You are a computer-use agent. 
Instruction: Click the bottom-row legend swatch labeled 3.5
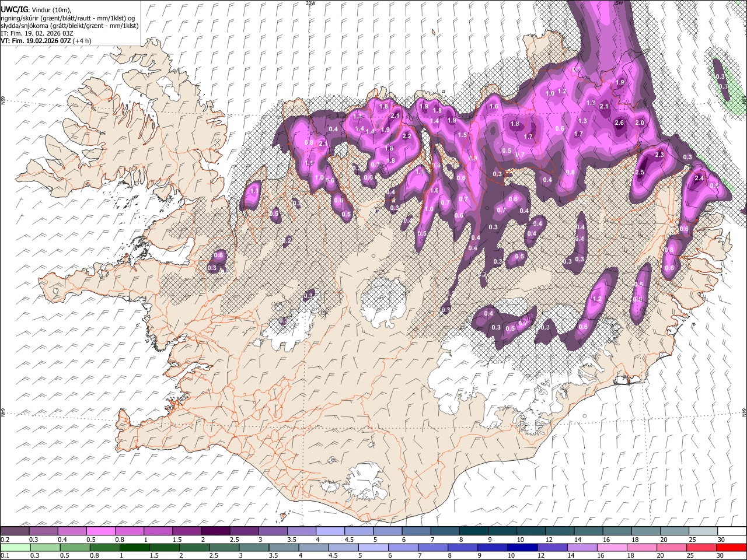(284, 547)
